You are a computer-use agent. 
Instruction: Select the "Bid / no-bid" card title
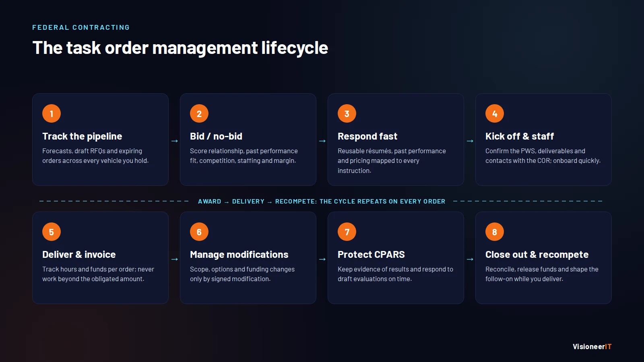pyautogui.click(x=216, y=136)
